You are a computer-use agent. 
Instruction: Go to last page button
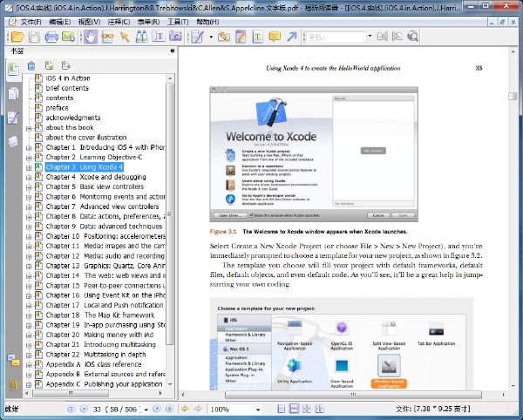(x=169, y=409)
